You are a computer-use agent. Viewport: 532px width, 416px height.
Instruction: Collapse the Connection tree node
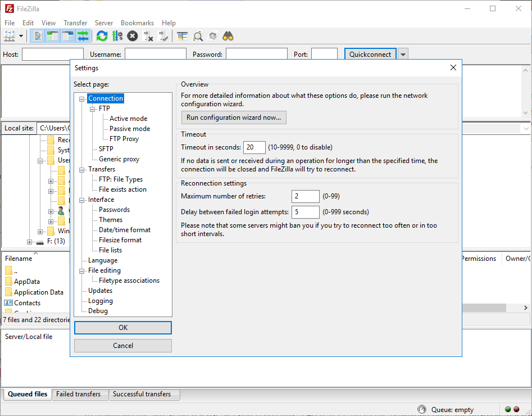[x=82, y=99]
